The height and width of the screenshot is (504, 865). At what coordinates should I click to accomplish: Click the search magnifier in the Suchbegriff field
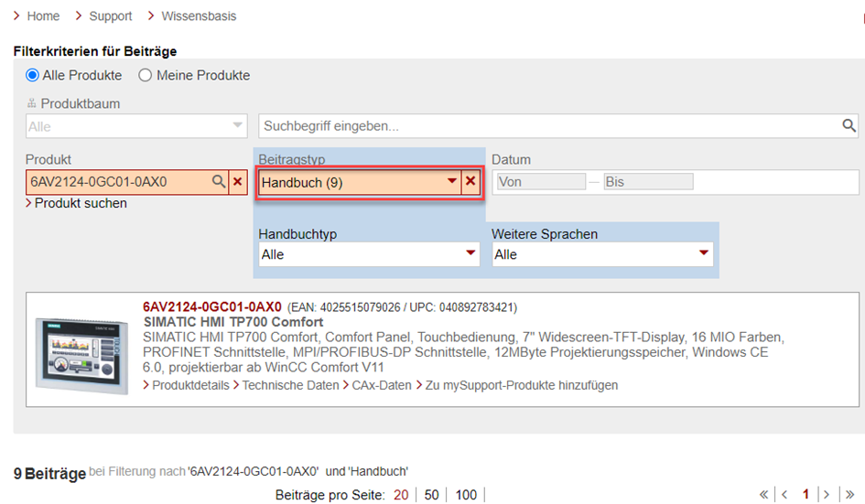(849, 125)
